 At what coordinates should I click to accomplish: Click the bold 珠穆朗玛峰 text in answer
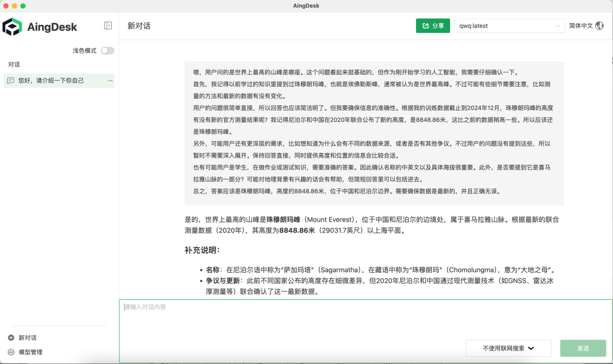[x=283, y=219]
